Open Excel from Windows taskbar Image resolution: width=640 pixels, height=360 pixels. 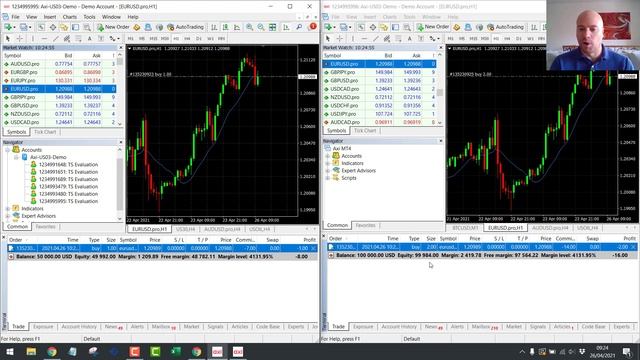(176, 351)
